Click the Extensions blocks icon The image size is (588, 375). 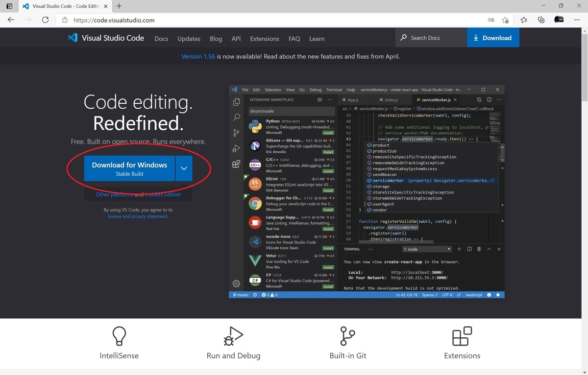[462, 337]
